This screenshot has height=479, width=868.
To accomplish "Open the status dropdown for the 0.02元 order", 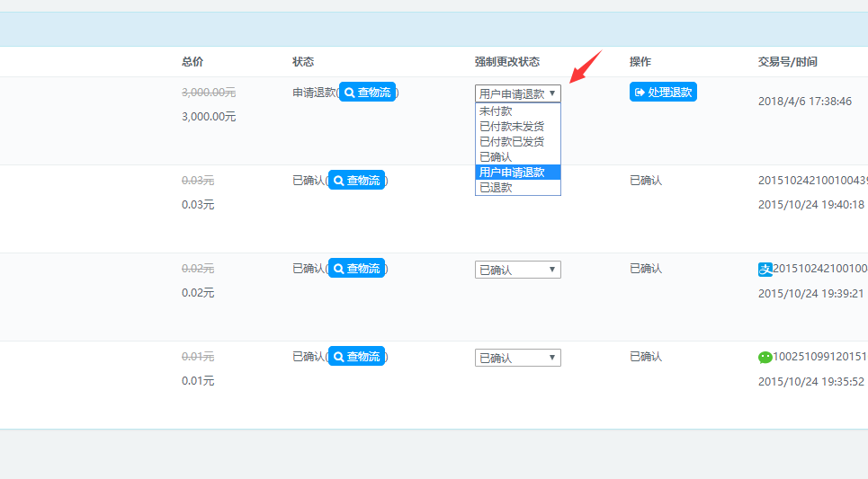I will click(x=517, y=270).
